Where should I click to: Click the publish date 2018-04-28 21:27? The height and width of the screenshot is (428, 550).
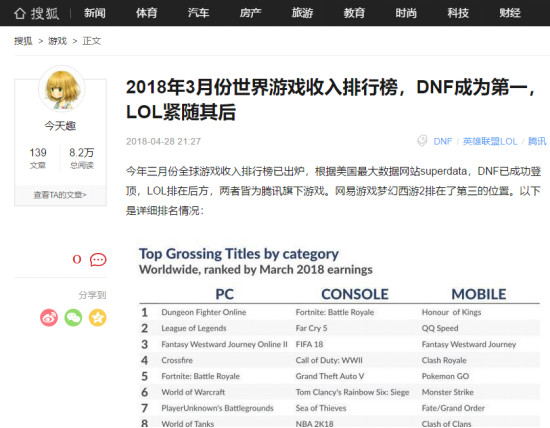163,141
